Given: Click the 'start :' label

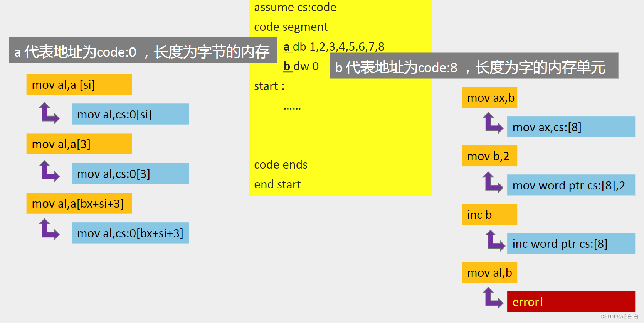Looking at the screenshot, I should (x=269, y=86).
